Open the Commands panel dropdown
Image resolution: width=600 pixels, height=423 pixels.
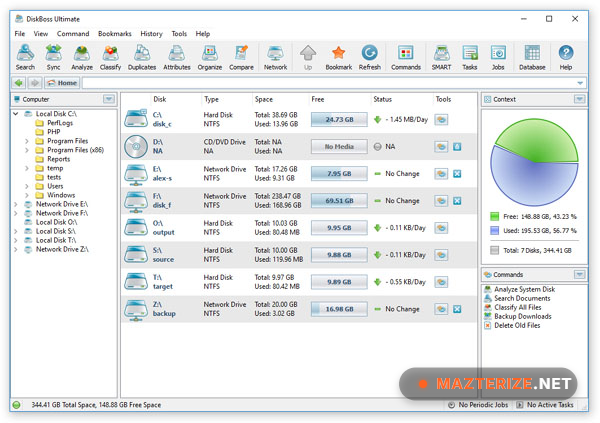pos(580,274)
